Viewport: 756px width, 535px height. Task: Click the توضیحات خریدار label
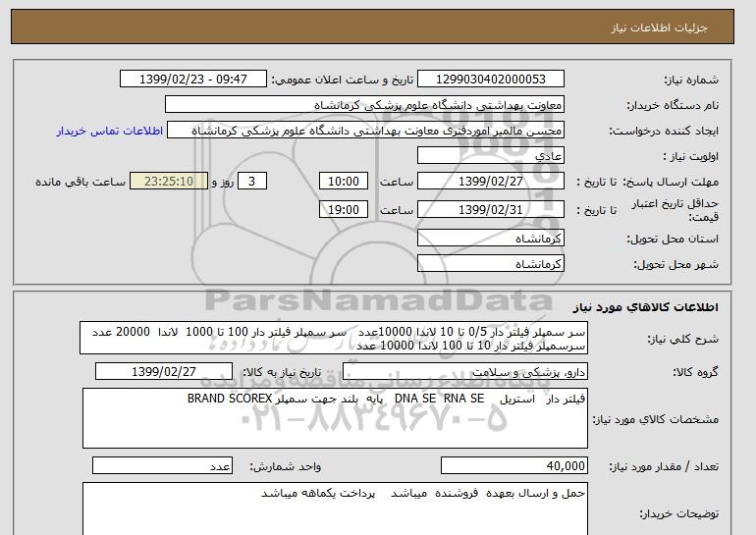click(678, 513)
